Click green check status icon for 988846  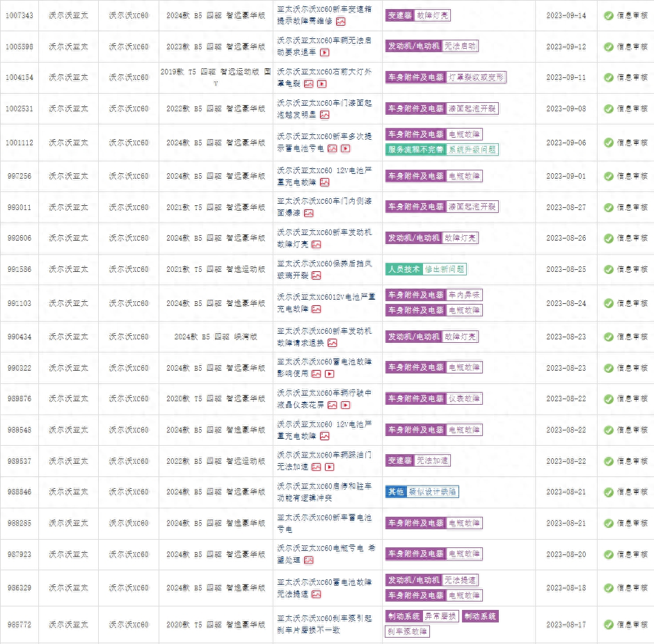click(609, 492)
